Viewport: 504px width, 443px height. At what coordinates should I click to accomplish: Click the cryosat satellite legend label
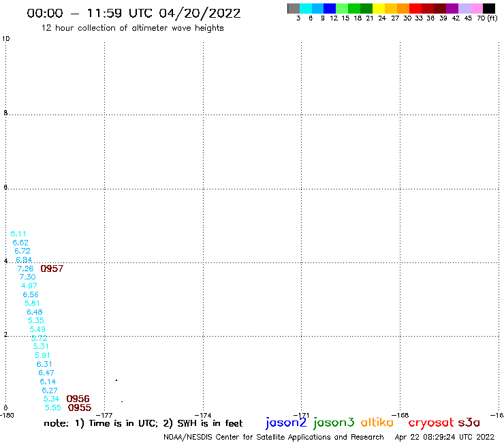pyautogui.click(x=431, y=423)
